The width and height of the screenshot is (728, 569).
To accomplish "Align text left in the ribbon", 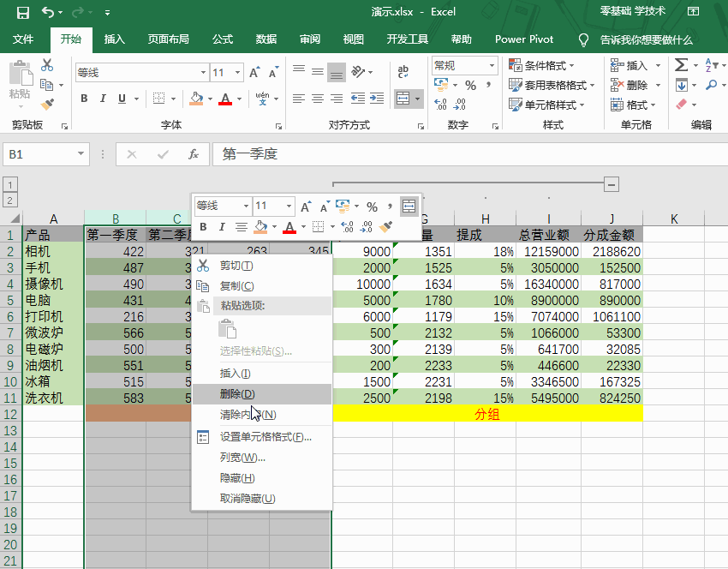I will click(299, 99).
